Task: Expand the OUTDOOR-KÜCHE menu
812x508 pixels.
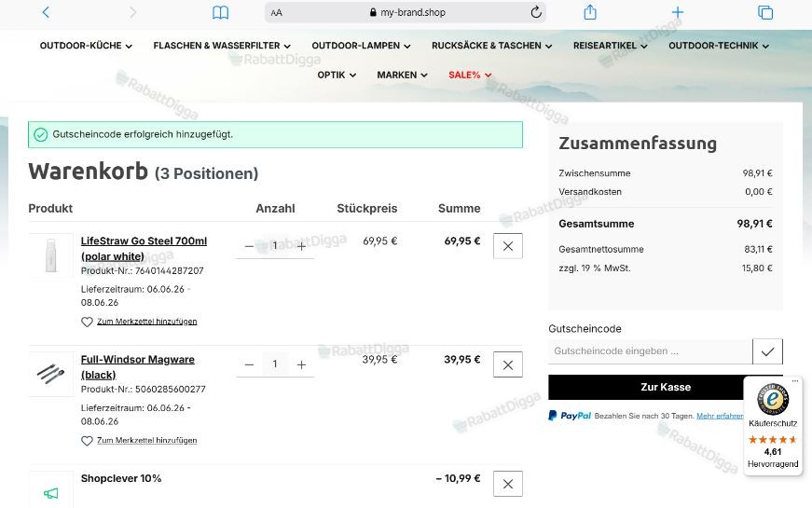Action: click(86, 46)
